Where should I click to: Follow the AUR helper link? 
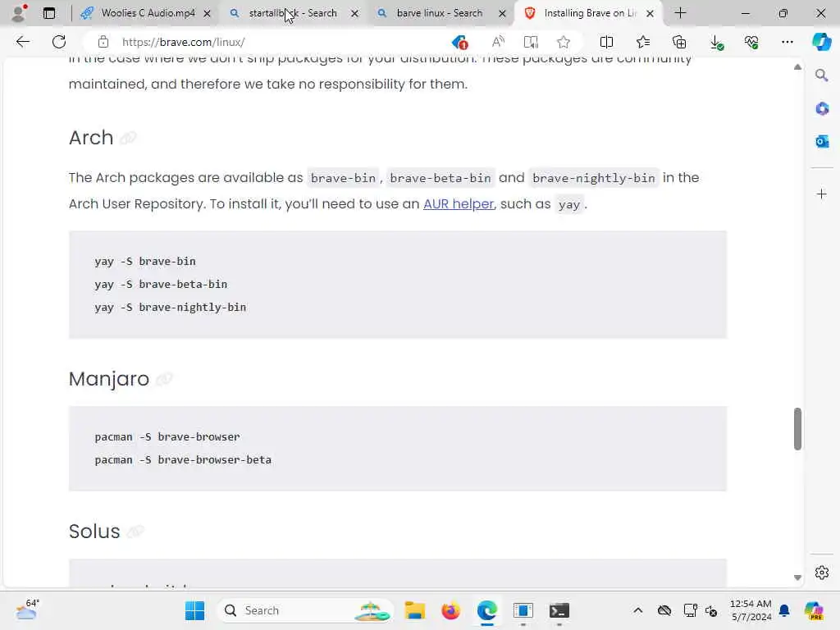pos(458,204)
